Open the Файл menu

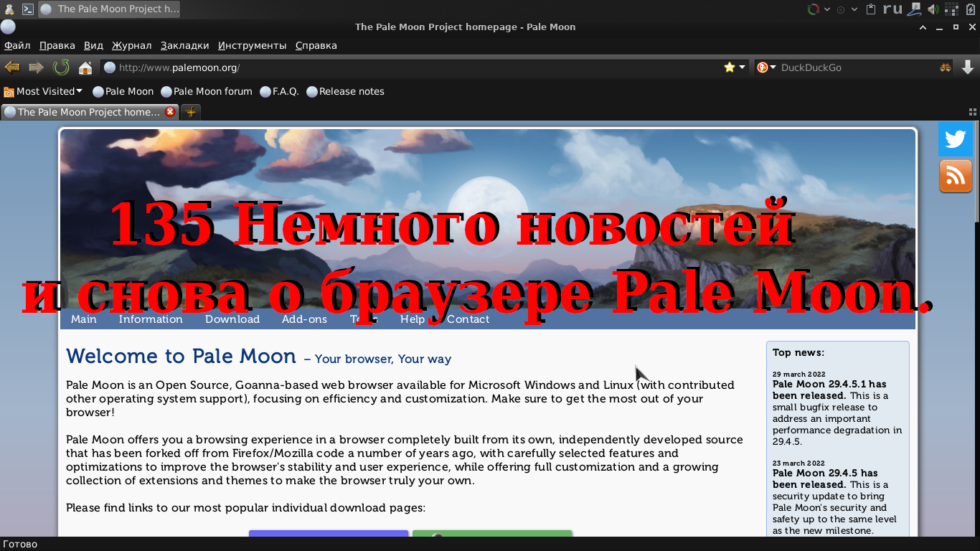17,45
